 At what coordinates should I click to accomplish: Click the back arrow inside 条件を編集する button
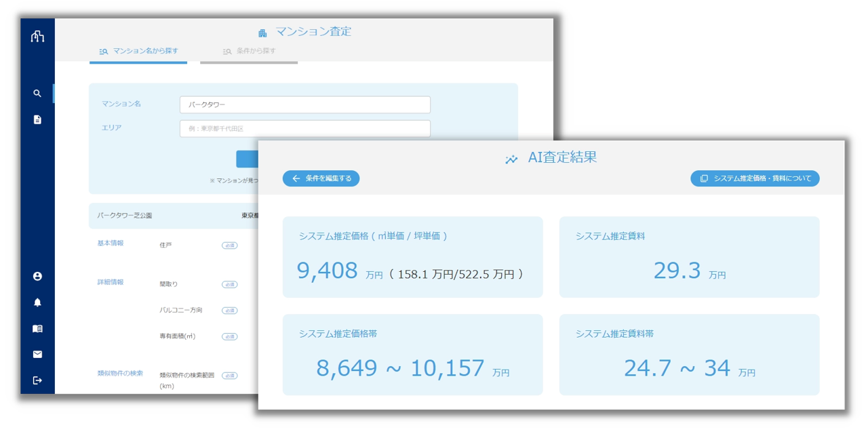pyautogui.click(x=296, y=178)
